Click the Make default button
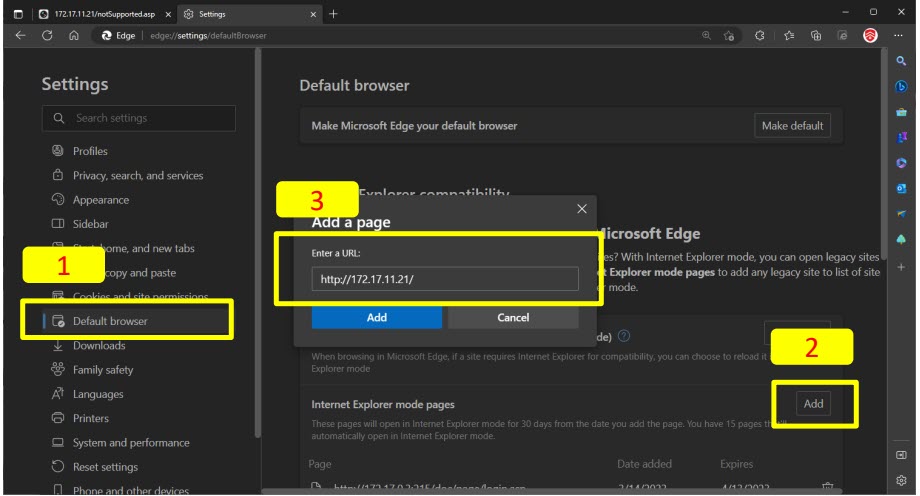920x496 pixels. coord(792,126)
